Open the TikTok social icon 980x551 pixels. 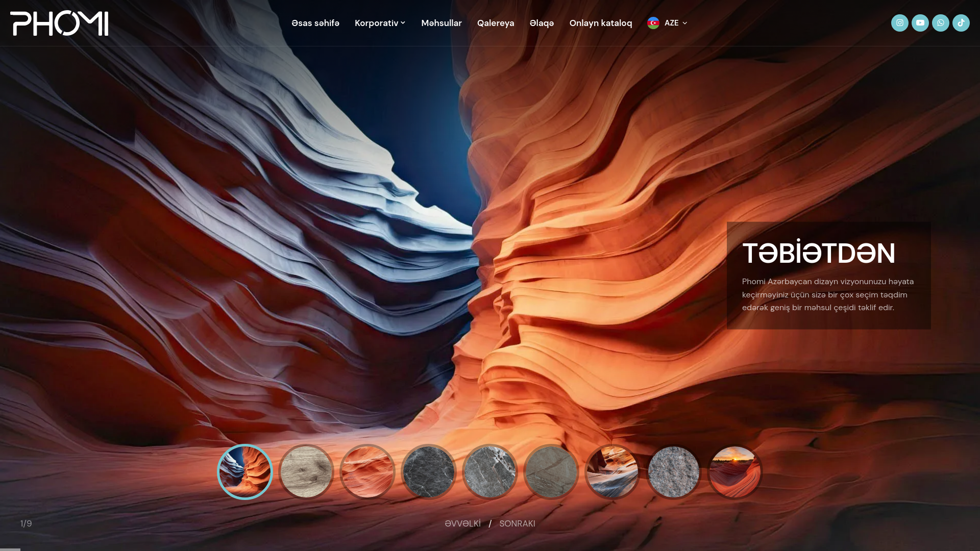pos(961,23)
